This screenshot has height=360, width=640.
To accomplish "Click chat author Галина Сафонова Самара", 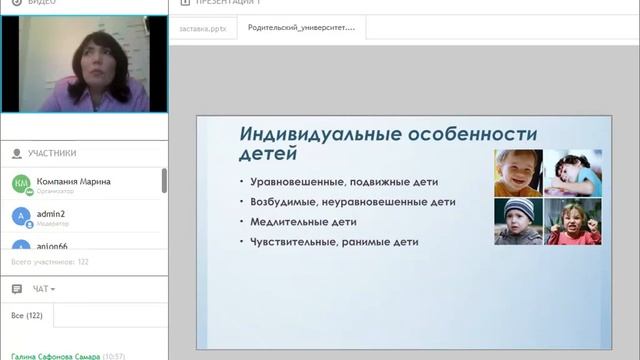I will point(56,356).
